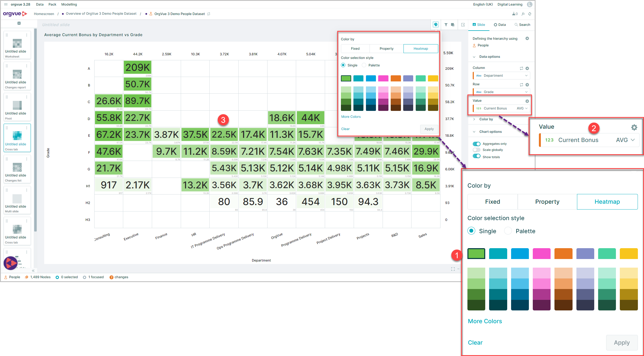Open the hamburger menu beside orgvue 3.28

pos(6,4)
